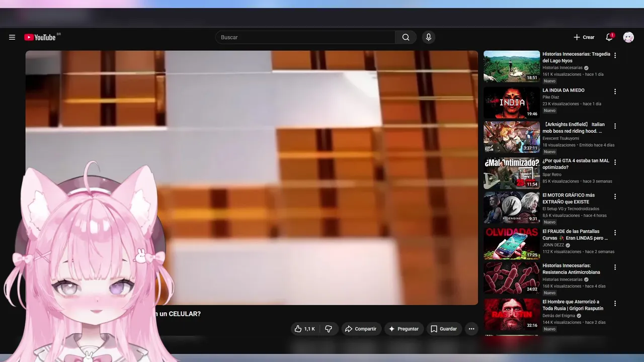Start voice search with the microphone icon
The width and height of the screenshot is (644, 362).
point(429,37)
